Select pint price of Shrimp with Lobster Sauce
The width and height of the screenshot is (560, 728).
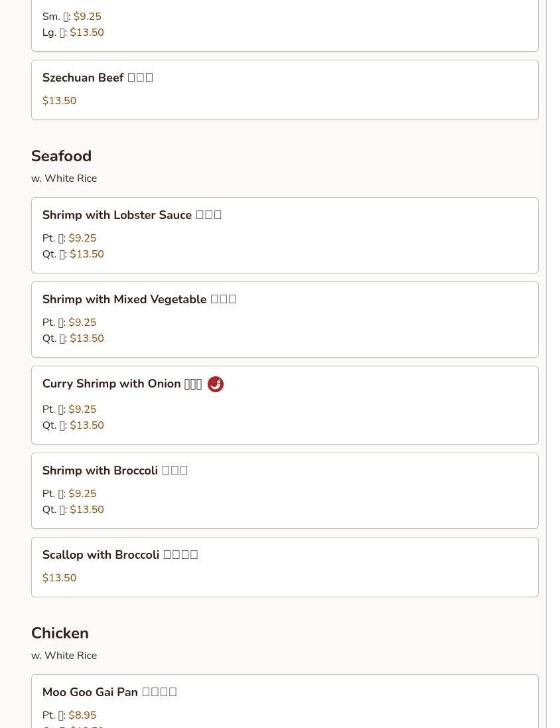pyautogui.click(x=82, y=238)
